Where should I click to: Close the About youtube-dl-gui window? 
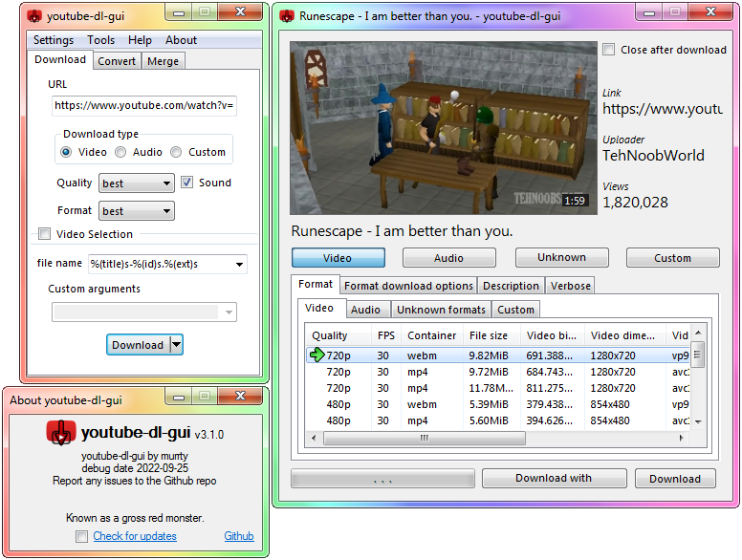[x=240, y=397]
